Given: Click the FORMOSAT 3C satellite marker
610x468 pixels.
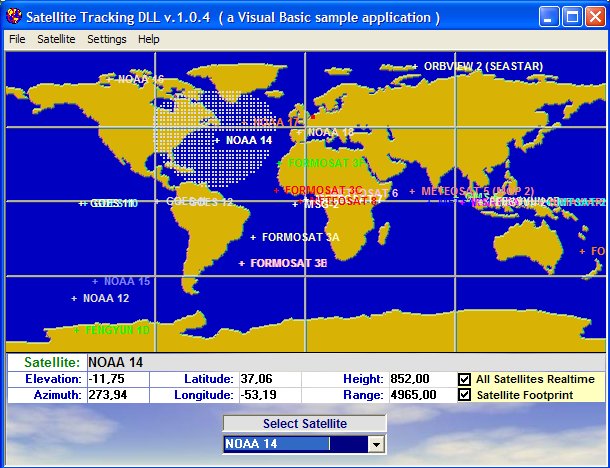Looking at the screenshot, I should pyautogui.click(x=276, y=191).
